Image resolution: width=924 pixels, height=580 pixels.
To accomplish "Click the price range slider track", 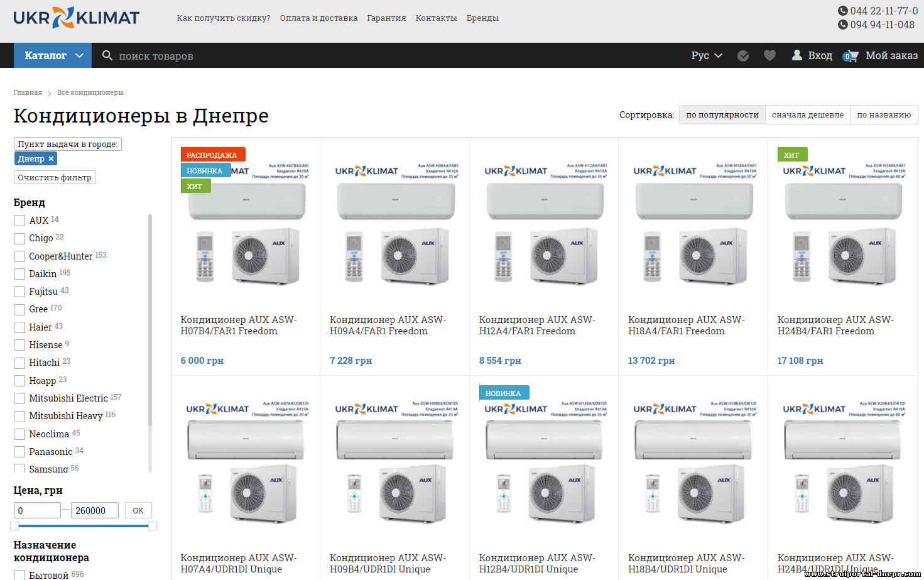I will [84, 526].
